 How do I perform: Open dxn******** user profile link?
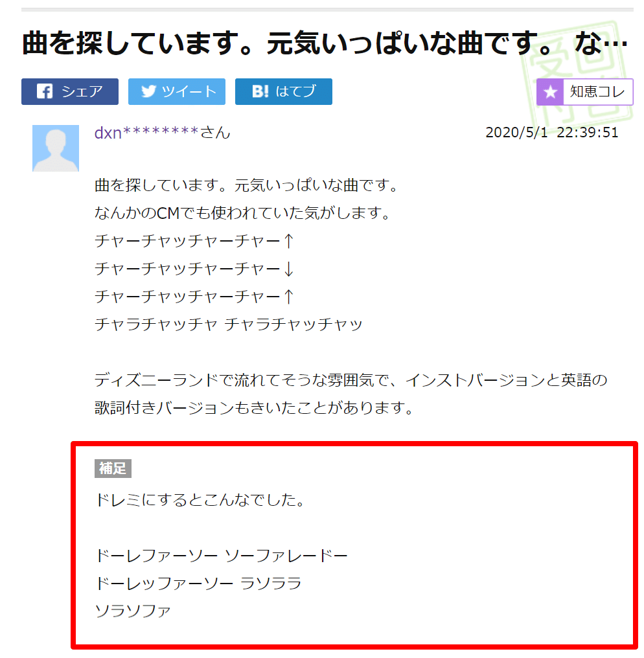click(162, 133)
